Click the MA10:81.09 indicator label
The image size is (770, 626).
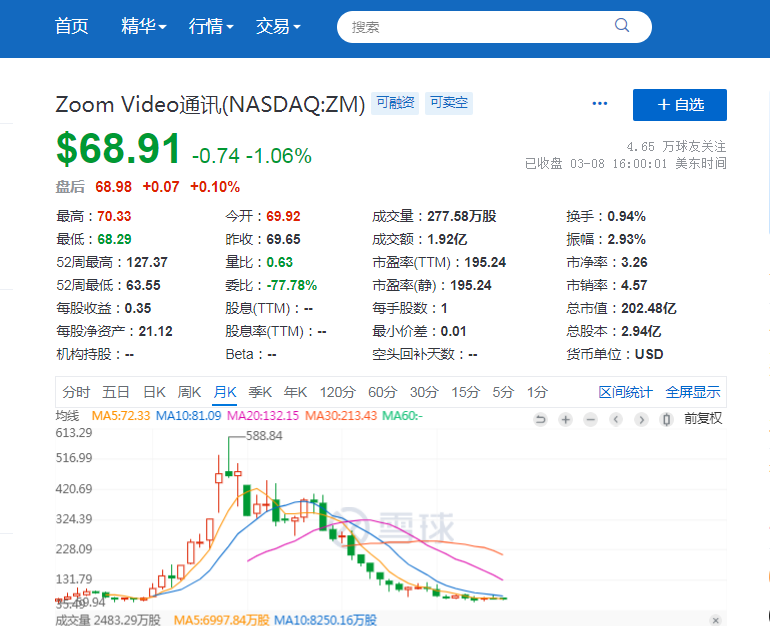point(189,416)
